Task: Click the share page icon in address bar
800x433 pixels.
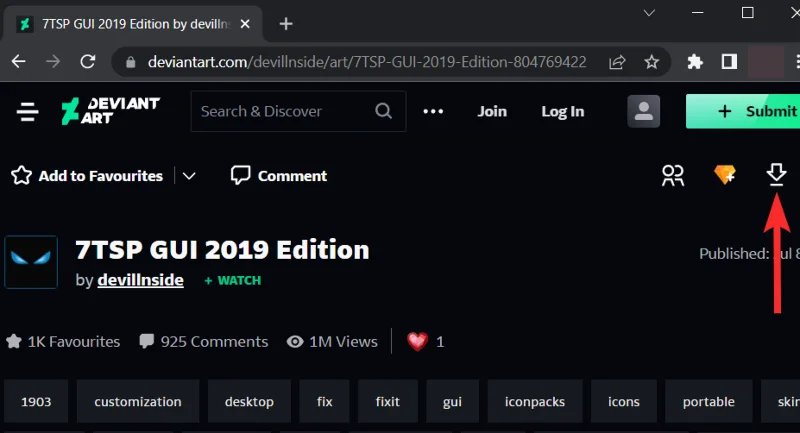Action: (617, 62)
